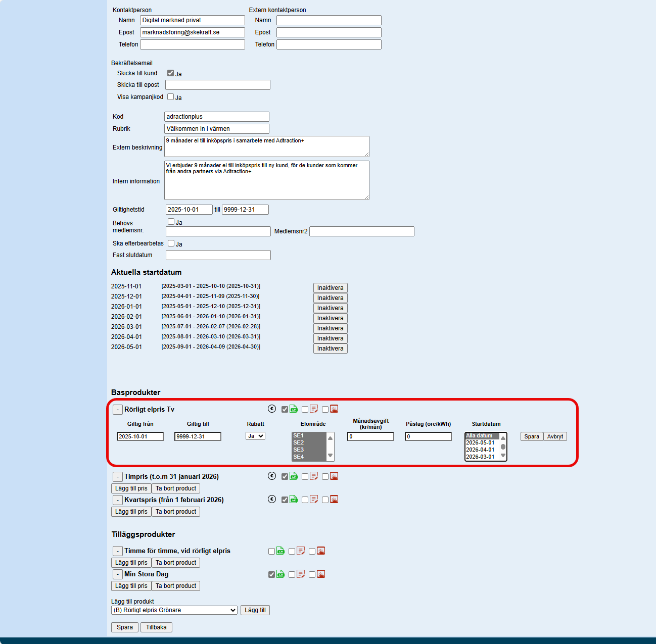Tick the Ska efterbearbetas checkbox
This screenshot has width=656, height=644.
[x=171, y=243]
